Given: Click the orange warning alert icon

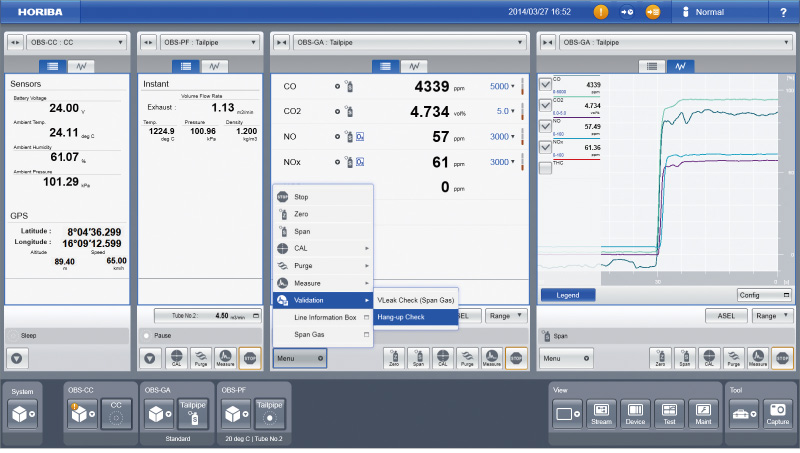Looking at the screenshot, I should pos(601,12).
